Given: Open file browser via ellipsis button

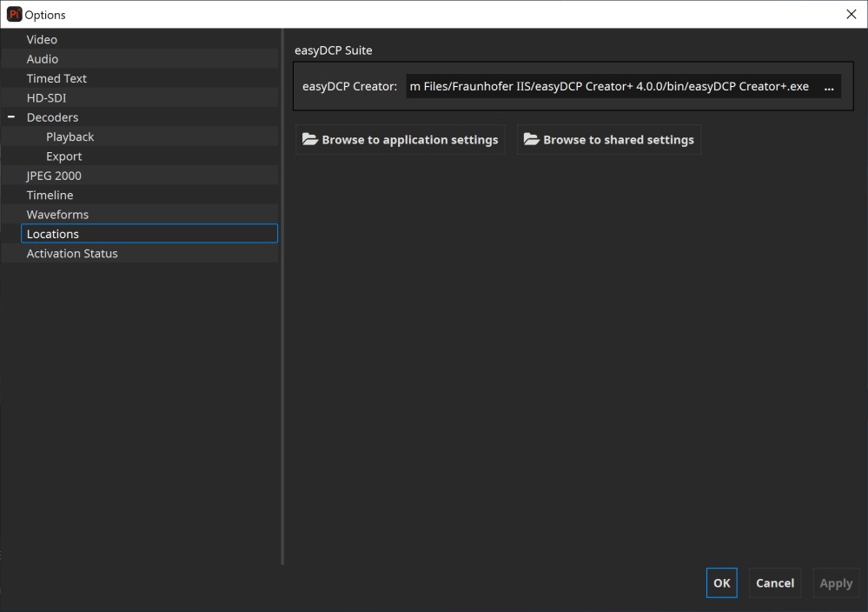Looking at the screenshot, I should pos(828,87).
